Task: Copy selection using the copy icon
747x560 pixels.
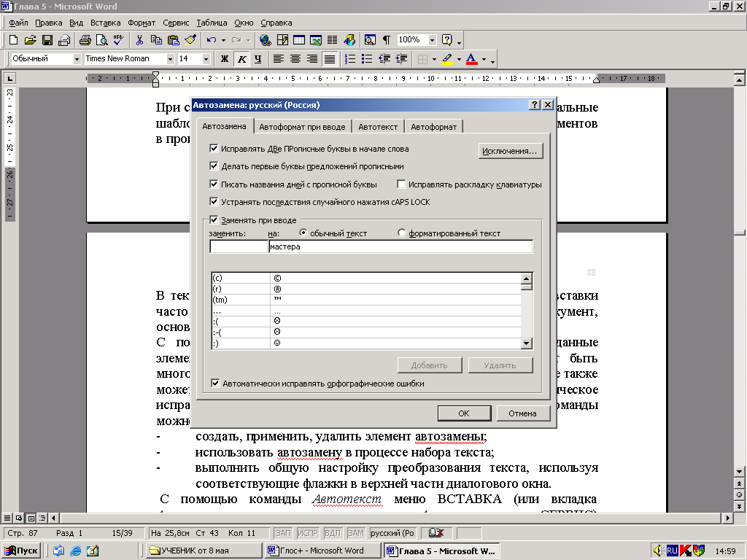Action: pyautogui.click(x=156, y=40)
